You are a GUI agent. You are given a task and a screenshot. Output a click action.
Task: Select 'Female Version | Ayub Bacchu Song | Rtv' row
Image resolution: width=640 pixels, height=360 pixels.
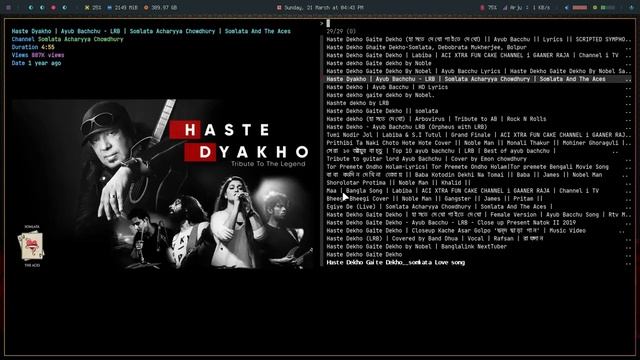coord(479,214)
